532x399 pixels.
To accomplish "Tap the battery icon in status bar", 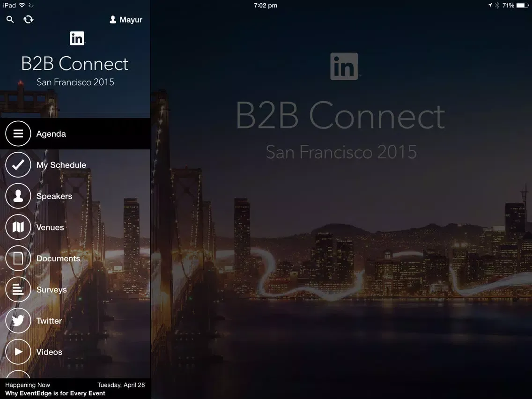I will click(523, 5).
